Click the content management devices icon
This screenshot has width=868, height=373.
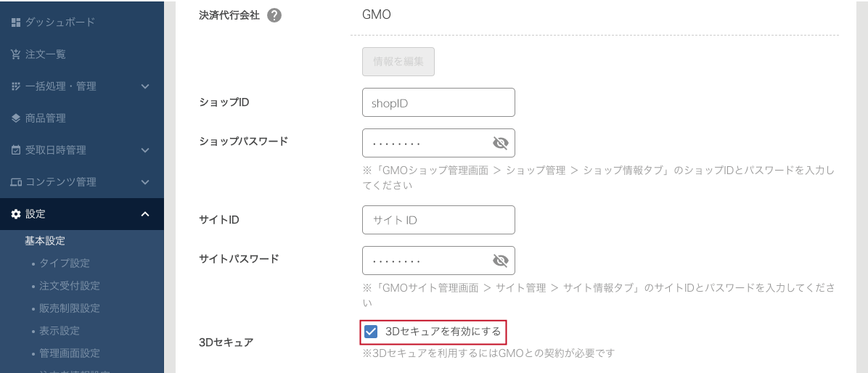click(x=16, y=182)
